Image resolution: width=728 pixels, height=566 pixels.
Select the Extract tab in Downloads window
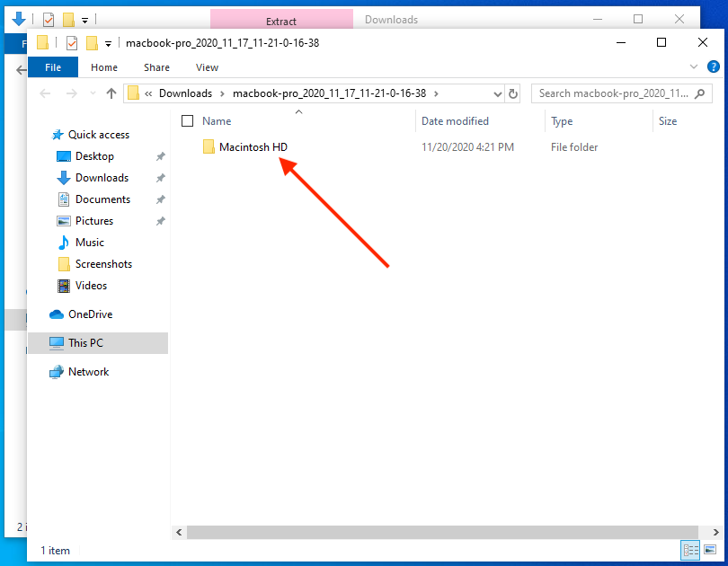coord(281,21)
